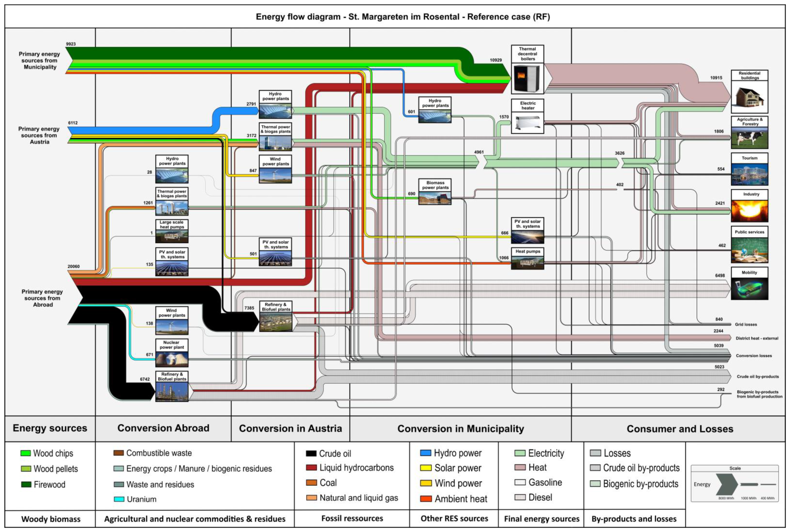Click the Uranium cyan legend swatch
790x532 pixels.
pos(119,499)
